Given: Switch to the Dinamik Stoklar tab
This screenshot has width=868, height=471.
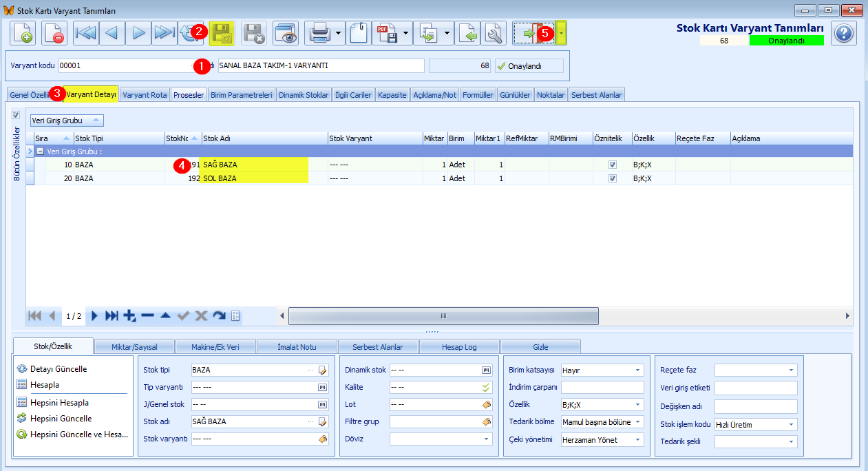Looking at the screenshot, I should [x=304, y=95].
